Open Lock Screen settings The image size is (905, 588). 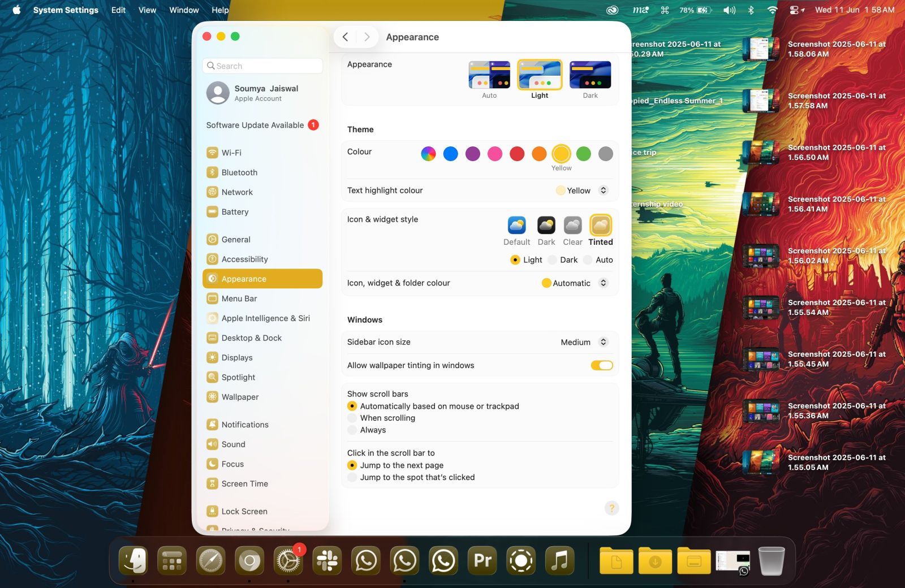[262, 512]
